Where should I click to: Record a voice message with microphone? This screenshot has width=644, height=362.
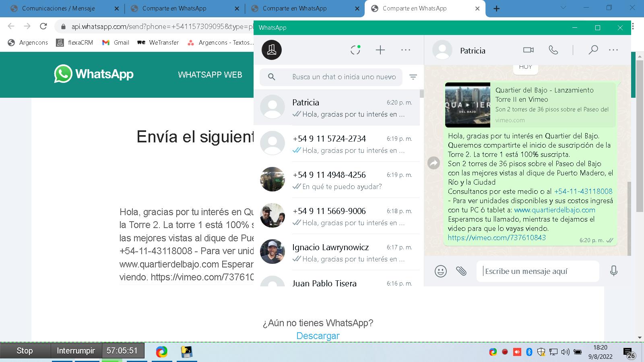[613, 271]
